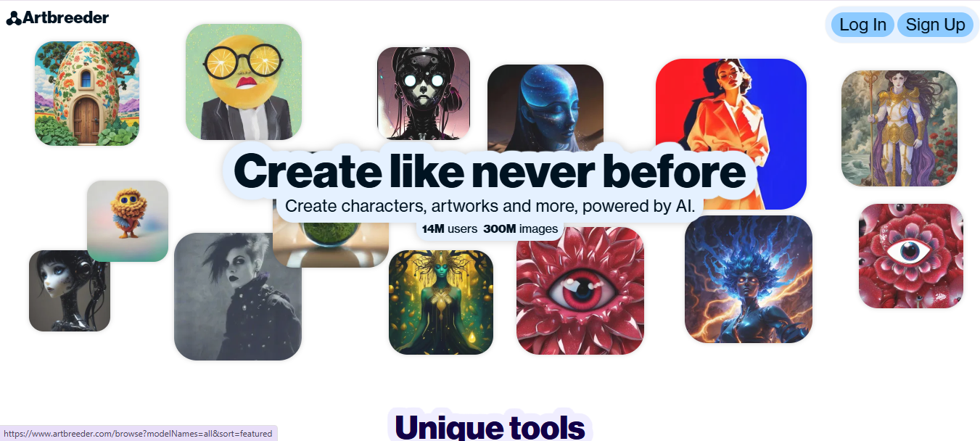Click the fluffy orange creature thumbnail
The width and height of the screenshot is (980, 441).
pos(128,221)
